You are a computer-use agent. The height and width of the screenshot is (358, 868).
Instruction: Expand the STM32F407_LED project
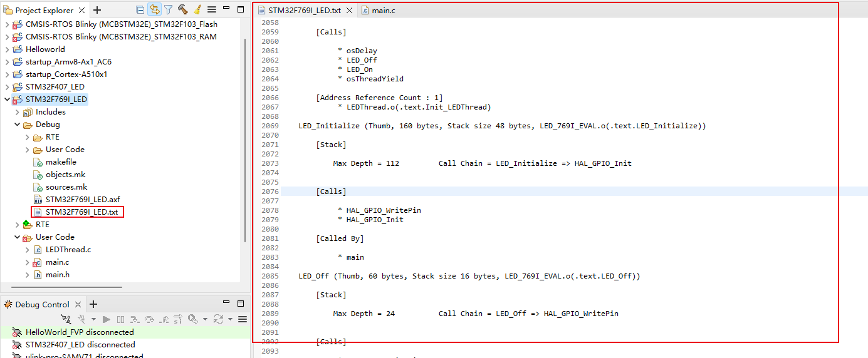(x=8, y=87)
